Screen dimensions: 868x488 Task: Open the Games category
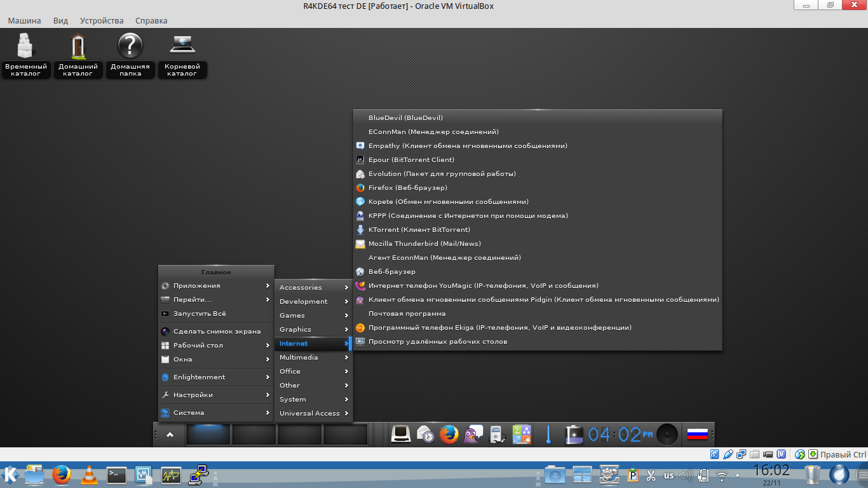[313, 316]
